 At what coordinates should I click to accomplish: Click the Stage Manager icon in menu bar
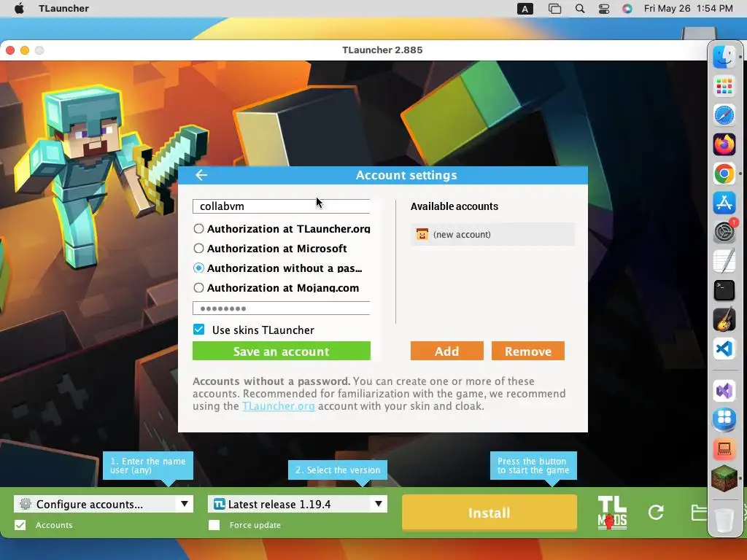coord(554,9)
